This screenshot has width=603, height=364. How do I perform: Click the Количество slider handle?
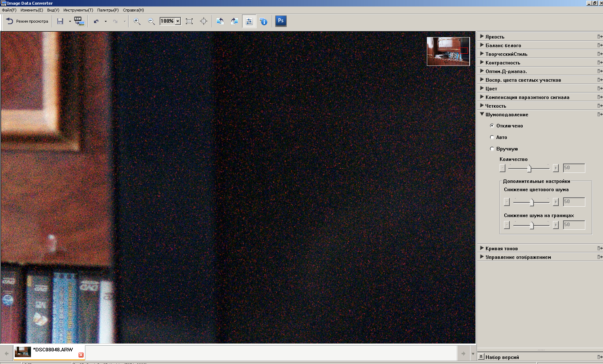pos(529,168)
